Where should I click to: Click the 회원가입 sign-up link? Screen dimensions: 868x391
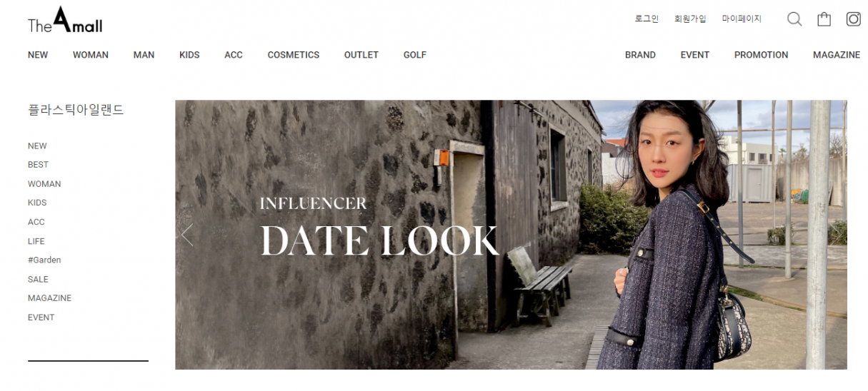(690, 19)
